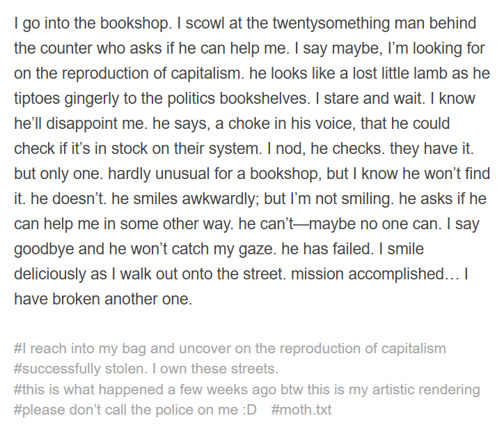This screenshot has width=504, height=425.
Task: Open the #moth.txt tag
Action: coord(301,410)
